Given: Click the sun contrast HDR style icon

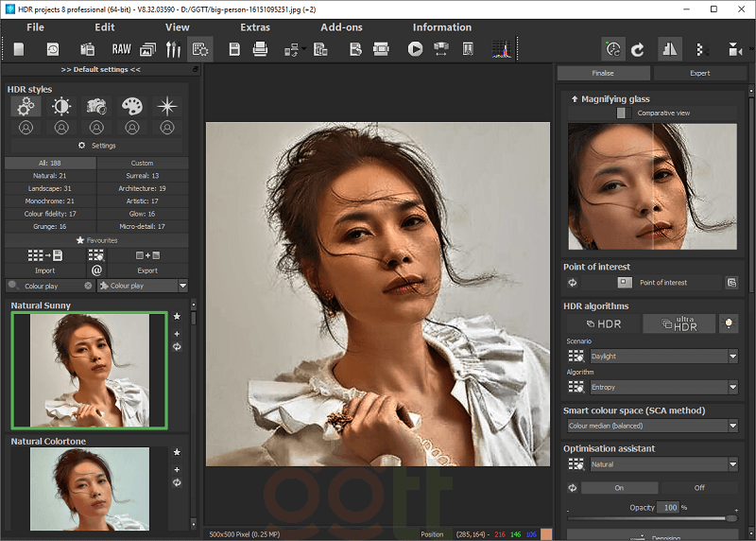Looking at the screenshot, I should point(61,107).
